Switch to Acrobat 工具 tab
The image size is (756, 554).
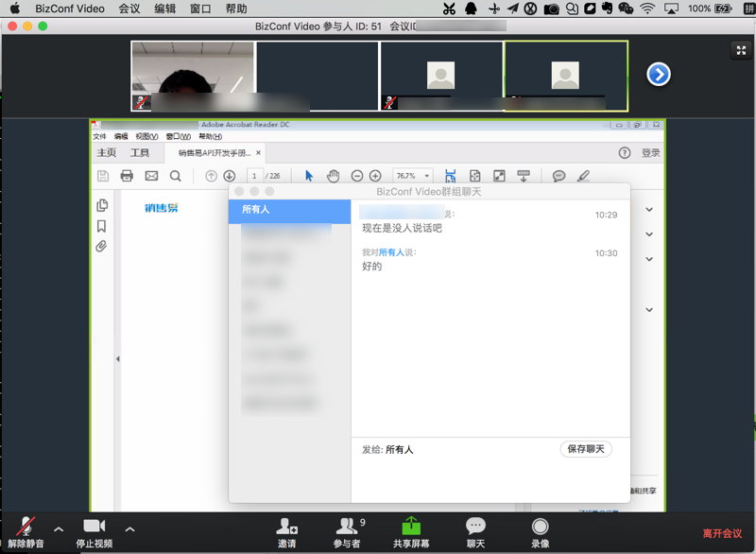coord(140,153)
